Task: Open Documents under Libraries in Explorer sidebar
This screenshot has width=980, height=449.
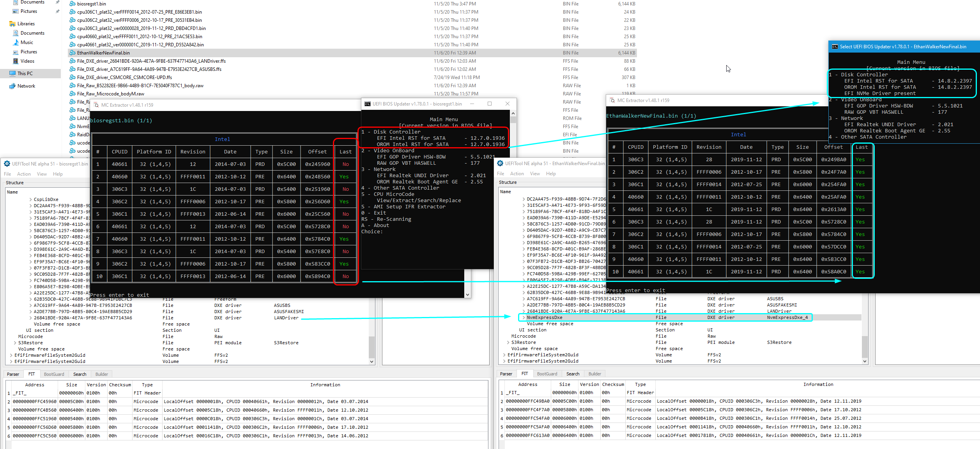Action: 32,33
